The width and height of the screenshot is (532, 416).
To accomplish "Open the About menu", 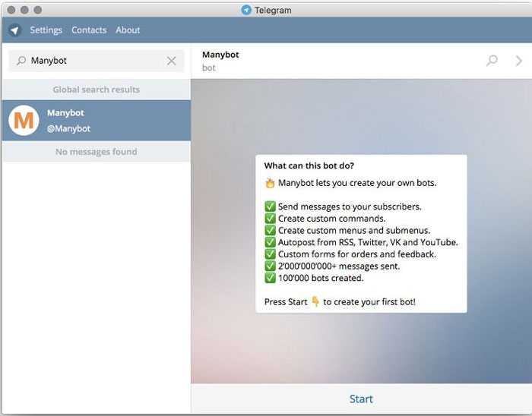I will (128, 30).
